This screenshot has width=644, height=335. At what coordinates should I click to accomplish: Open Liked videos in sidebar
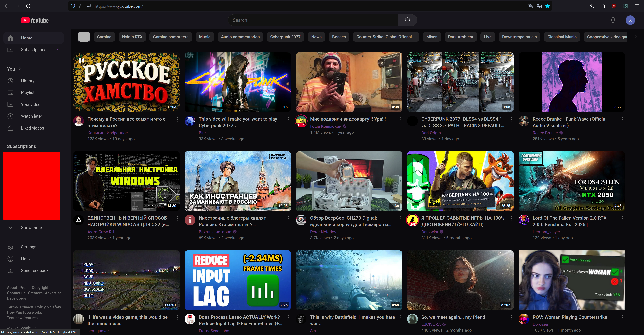[34, 128]
